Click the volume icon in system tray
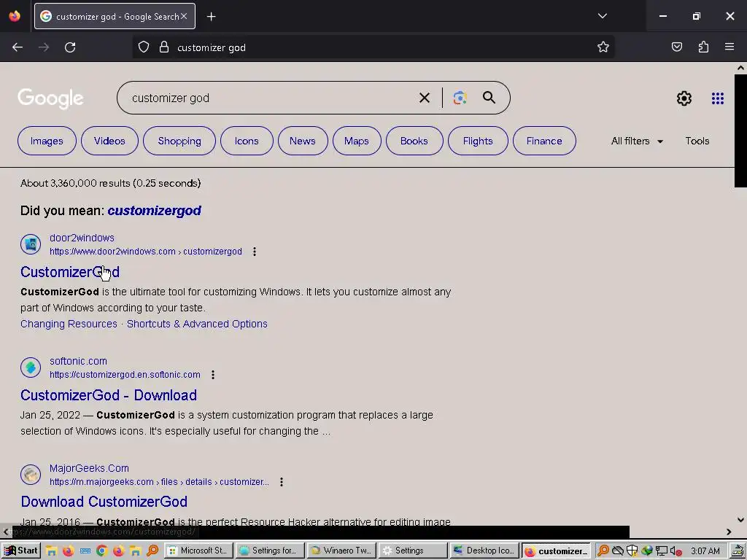The height and width of the screenshot is (560, 747). coord(676,551)
